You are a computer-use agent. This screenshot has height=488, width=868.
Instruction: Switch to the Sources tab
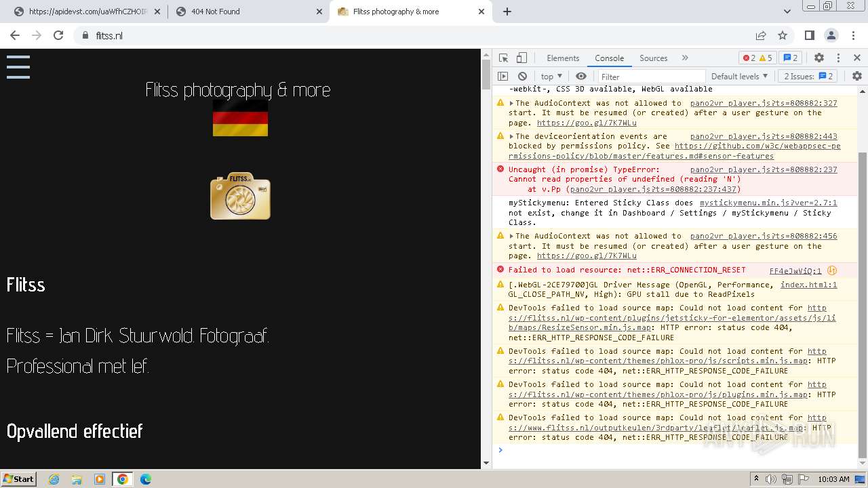[x=654, y=58]
